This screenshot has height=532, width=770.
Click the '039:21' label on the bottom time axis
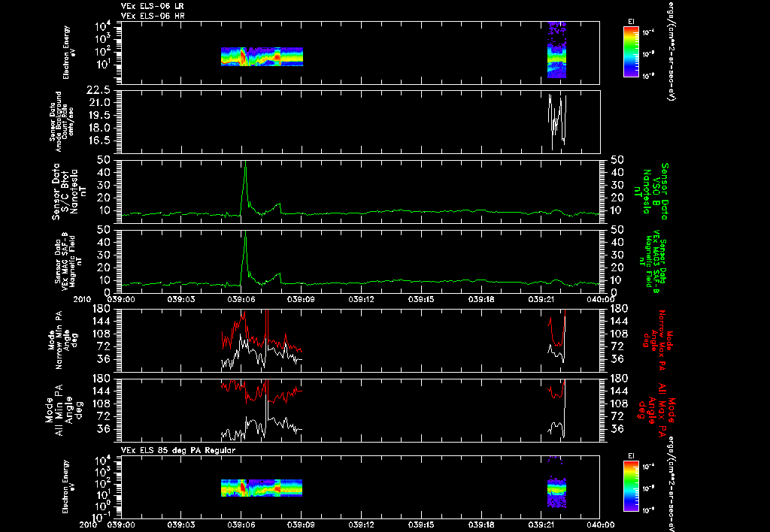click(541, 524)
